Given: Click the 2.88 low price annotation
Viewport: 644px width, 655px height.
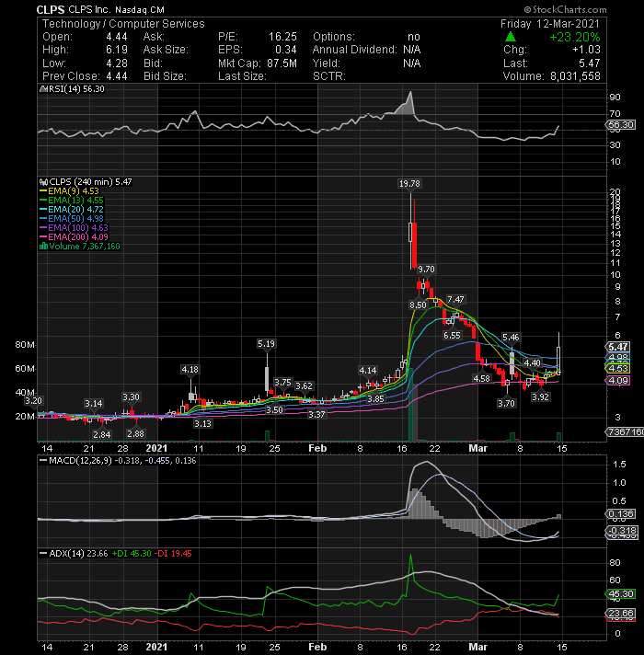Looking at the screenshot, I should [135, 433].
